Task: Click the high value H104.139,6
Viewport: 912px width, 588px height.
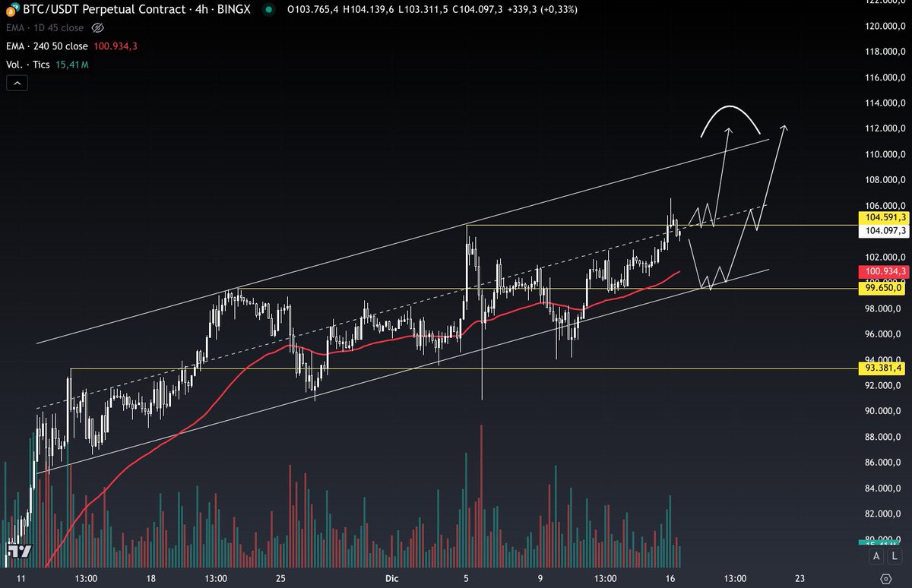Action: point(370,10)
